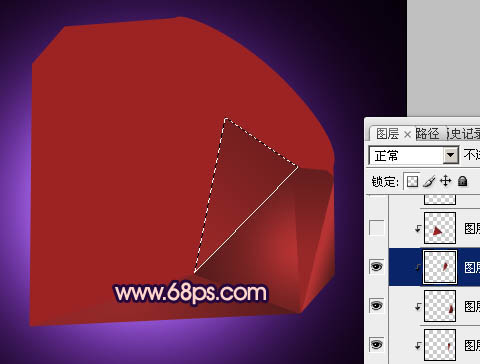Viewport: 480px width, 364px height.
Task: Close the 图层 tab using its x
Action: pos(407,135)
